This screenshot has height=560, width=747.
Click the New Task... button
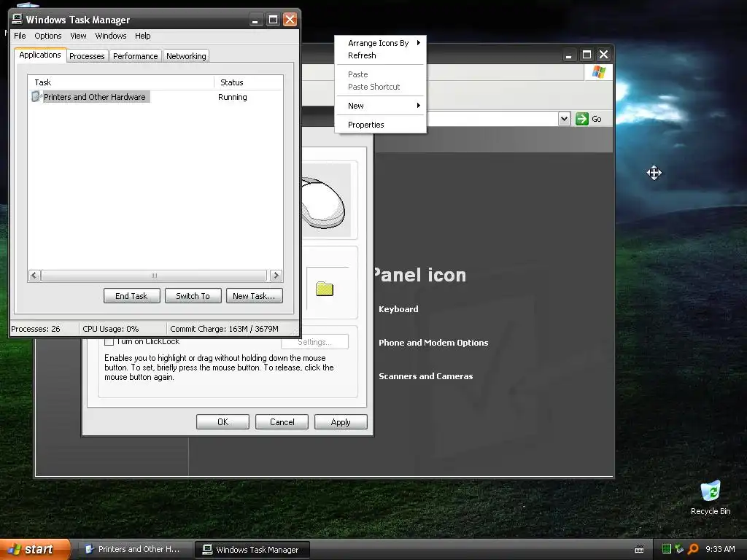(x=254, y=296)
